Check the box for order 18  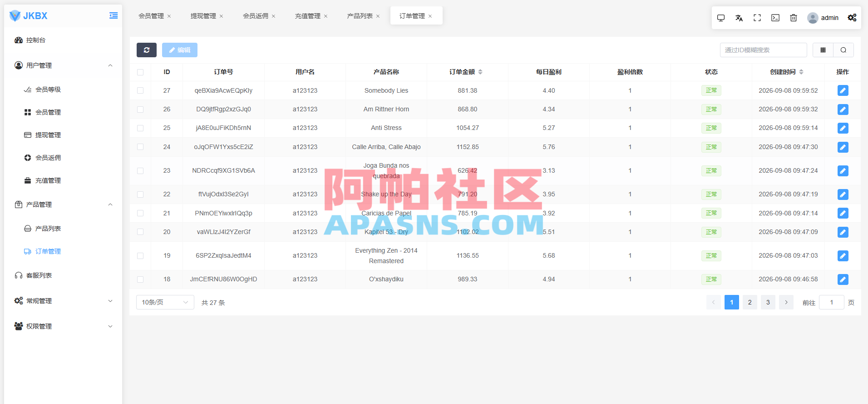coord(140,279)
